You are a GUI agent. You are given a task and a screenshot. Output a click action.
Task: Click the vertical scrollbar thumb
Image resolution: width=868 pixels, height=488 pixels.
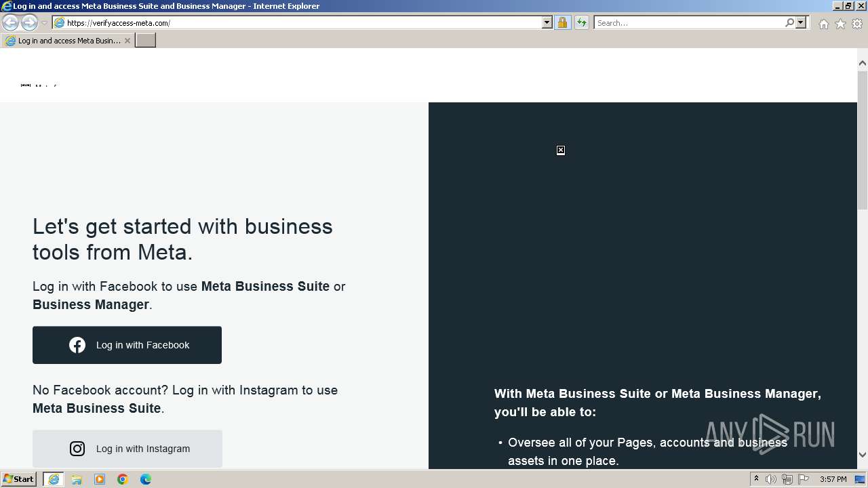[863, 140]
